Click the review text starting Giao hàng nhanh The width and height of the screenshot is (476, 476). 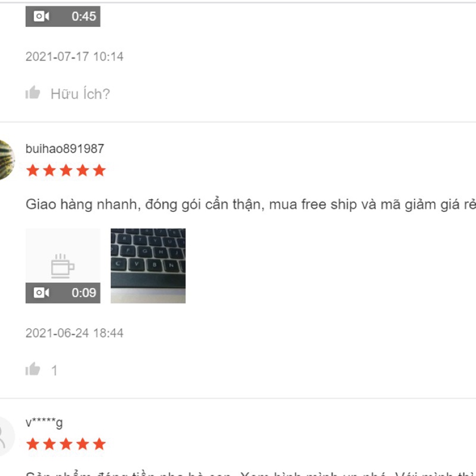[251, 205]
